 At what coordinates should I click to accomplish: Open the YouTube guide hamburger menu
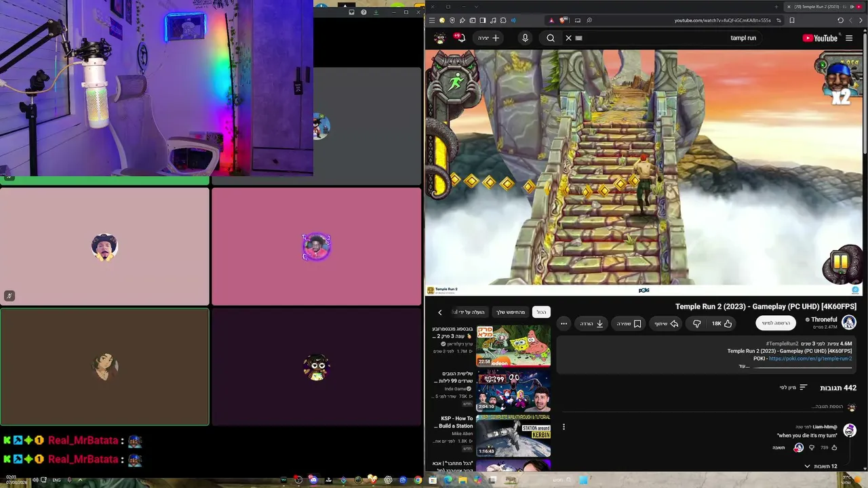pos(849,38)
